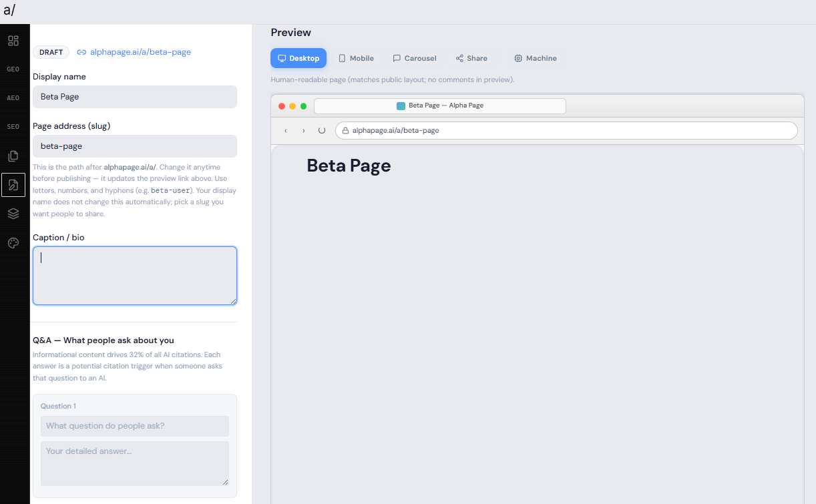Open the layers stack icon in sidebar
This screenshot has height=504, width=816.
pyautogui.click(x=13, y=214)
